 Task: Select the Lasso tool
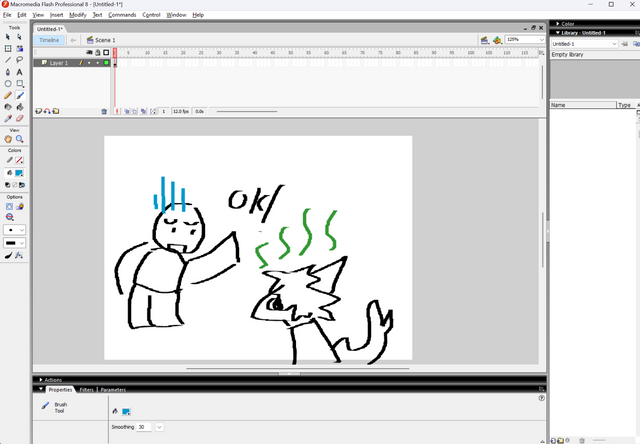pyautogui.click(x=20, y=60)
